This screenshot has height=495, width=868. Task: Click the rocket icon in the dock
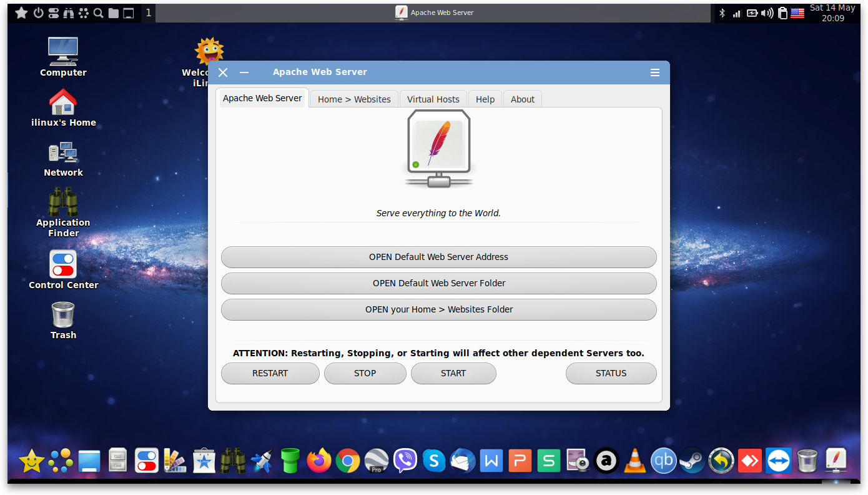(x=262, y=461)
